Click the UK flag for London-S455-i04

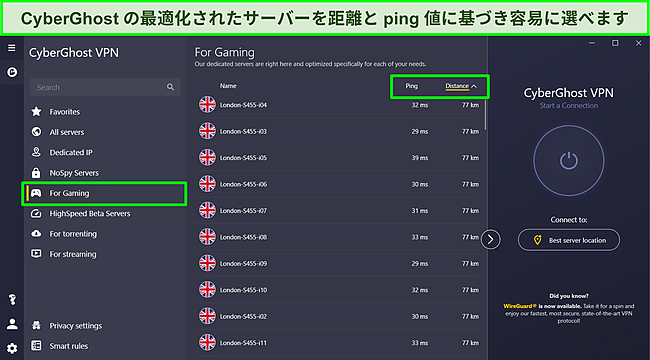[207, 105]
